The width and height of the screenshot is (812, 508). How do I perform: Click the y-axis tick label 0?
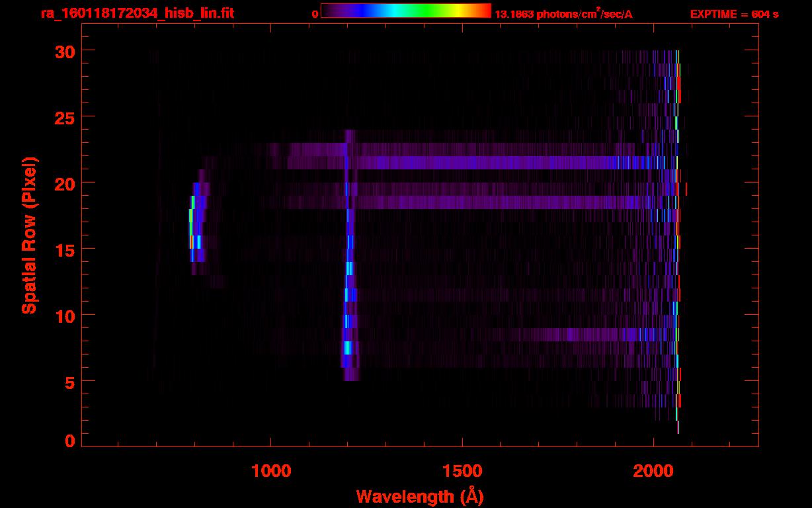[x=69, y=441]
